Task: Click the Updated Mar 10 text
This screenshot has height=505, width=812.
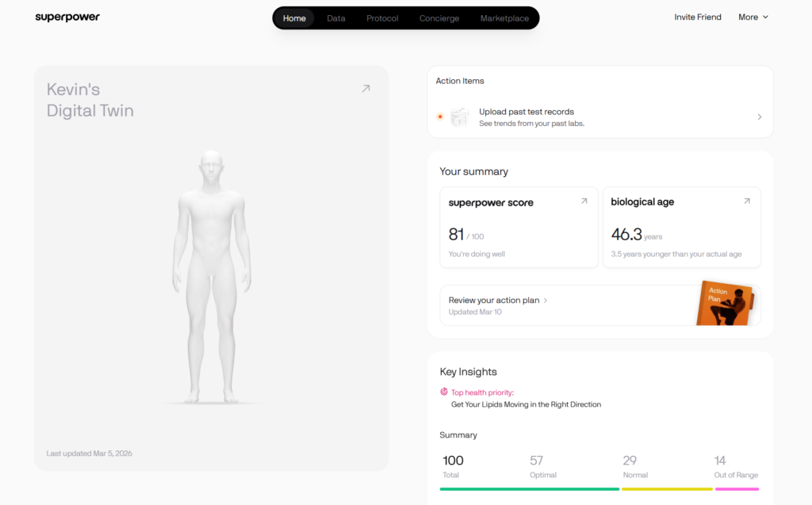Action: (x=475, y=312)
